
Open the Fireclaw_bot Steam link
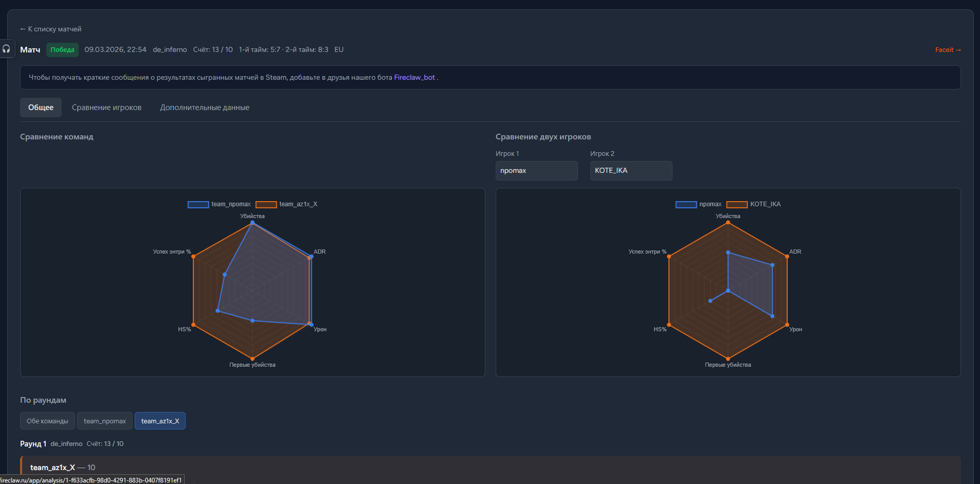[414, 77]
